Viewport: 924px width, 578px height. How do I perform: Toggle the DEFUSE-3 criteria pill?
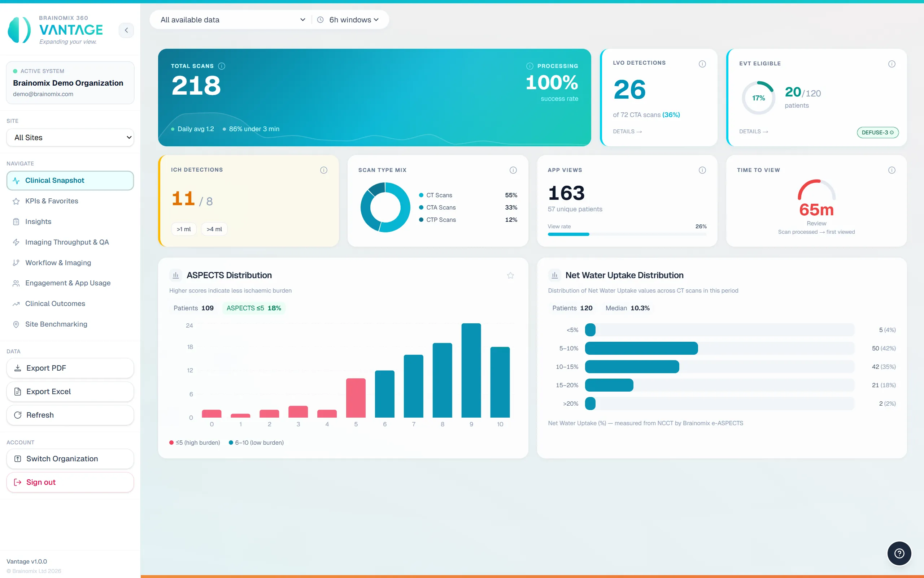coord(877,132)
